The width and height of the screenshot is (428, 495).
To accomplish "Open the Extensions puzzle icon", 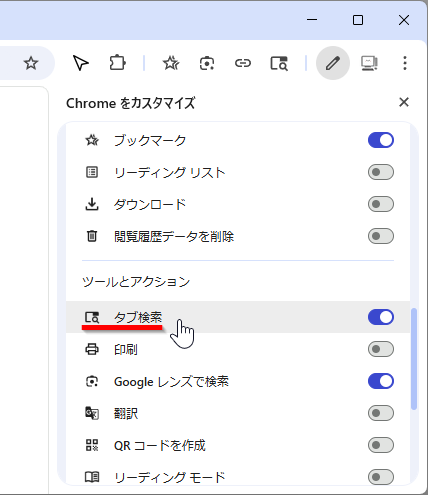I will pyautogui.click(x=117, y=63).
